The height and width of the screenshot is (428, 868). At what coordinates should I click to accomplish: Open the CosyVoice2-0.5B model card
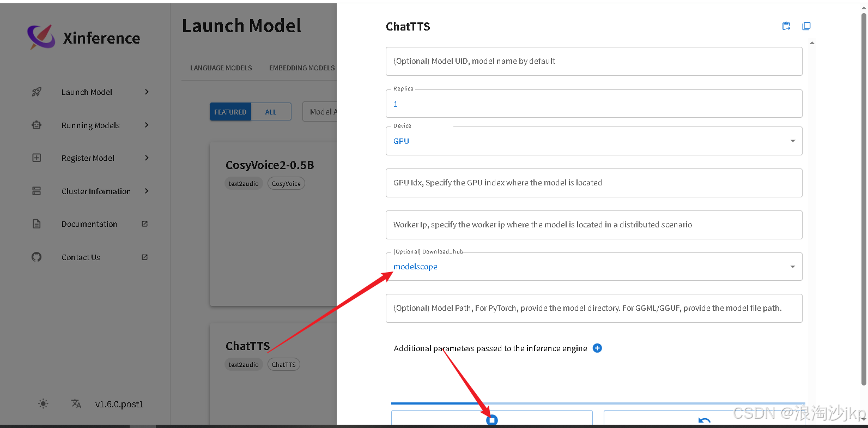[x=273, y=224]
